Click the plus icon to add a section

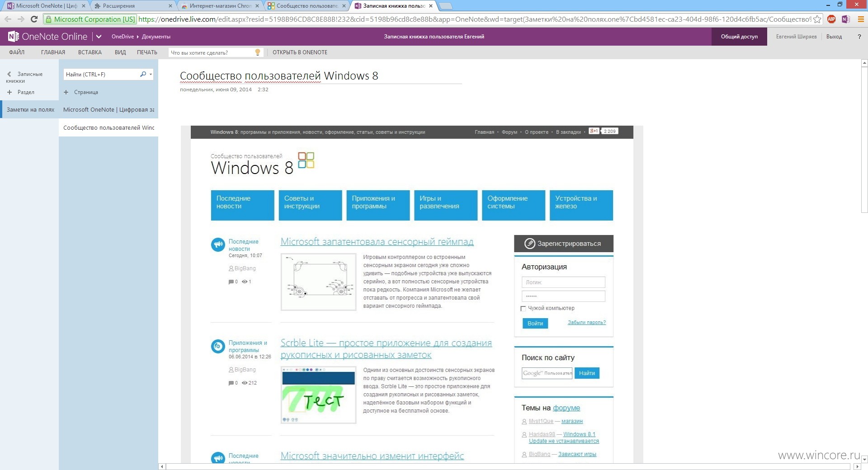coord(9,92)
